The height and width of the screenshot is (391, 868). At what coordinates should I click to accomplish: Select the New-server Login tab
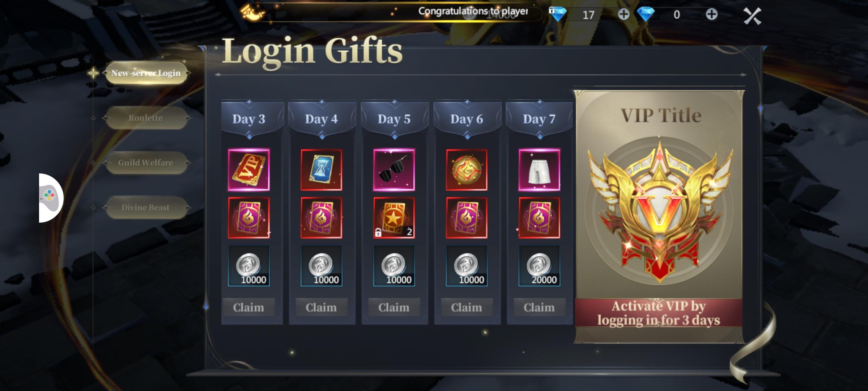(146, 73)
